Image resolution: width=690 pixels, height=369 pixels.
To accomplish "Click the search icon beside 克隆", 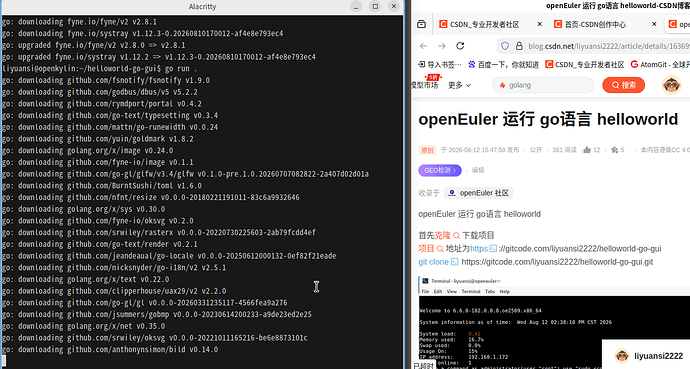I will coord(456,235).
